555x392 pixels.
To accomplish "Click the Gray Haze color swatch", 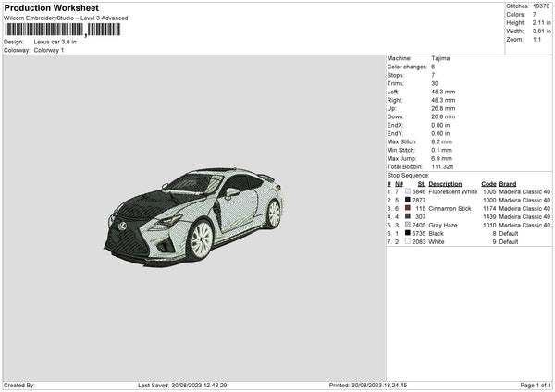I will 408,225.
